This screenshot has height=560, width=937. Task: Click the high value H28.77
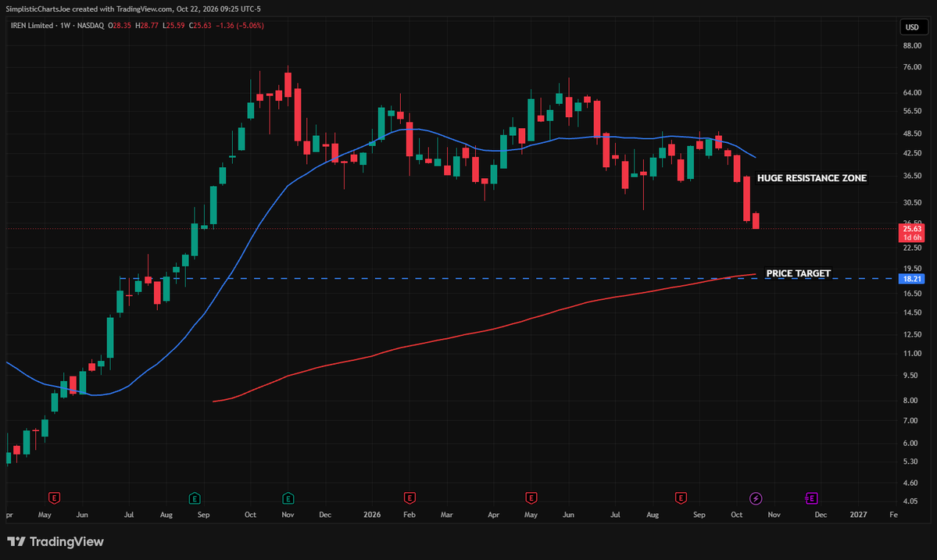tap(147, 26)
